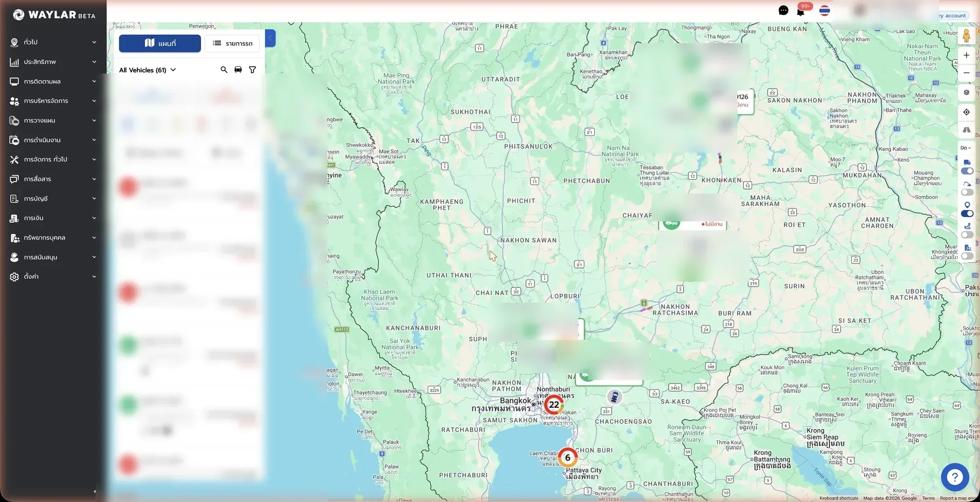Screen dimensions: 980x502
Task: Expand the การจัดการ ทั่วไป menu section
Action: click(x=53, y=159)
